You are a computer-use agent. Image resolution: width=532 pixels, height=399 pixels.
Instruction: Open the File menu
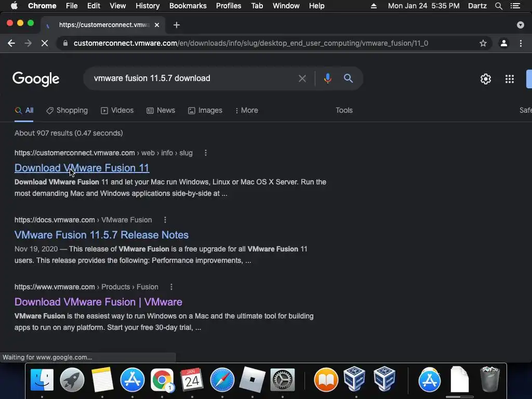coord(72,6)
